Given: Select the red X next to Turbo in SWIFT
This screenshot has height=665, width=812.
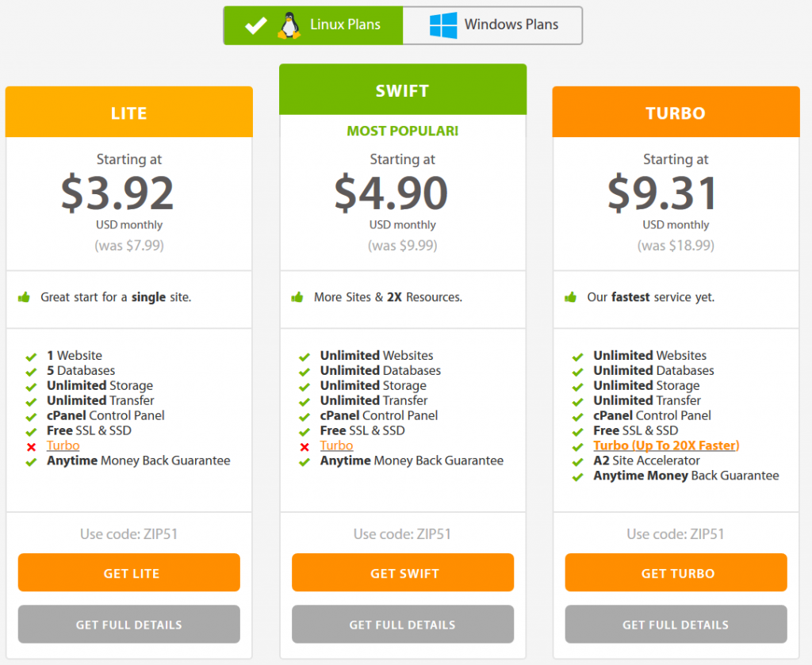Looking at the screenshot, I should [x=303, y=445].
